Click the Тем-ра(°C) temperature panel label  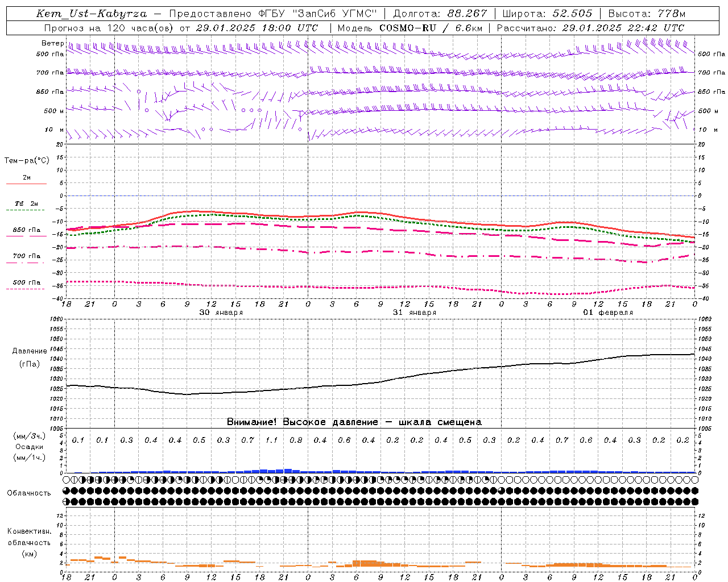click(27, 161)
